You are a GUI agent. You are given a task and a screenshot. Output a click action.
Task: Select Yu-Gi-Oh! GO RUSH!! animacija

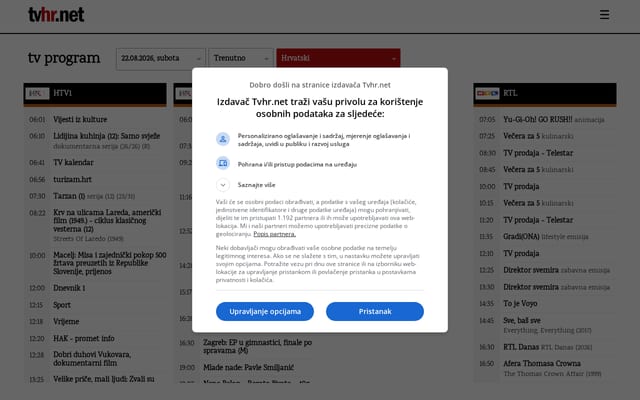(x=553, y=120)
